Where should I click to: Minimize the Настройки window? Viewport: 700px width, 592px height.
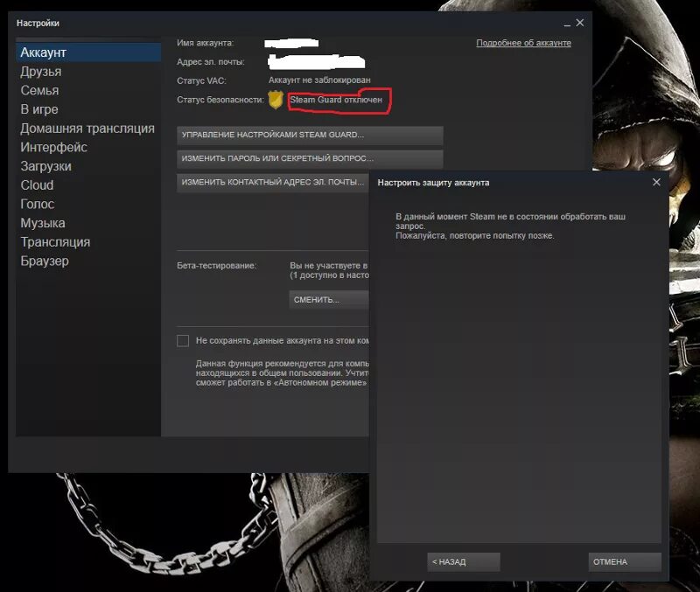pyautogui.click(x=567, y=24)
